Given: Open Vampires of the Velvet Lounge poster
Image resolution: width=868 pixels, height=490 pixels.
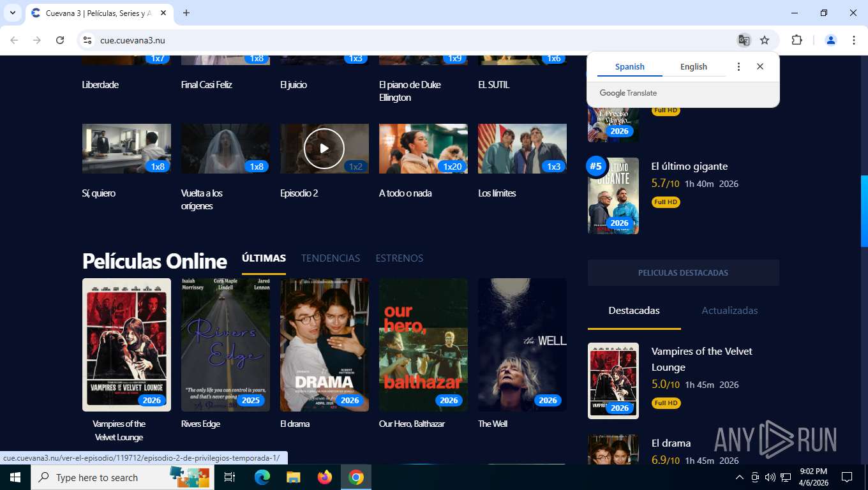Looking at the screenshot, I should (126, 345).
